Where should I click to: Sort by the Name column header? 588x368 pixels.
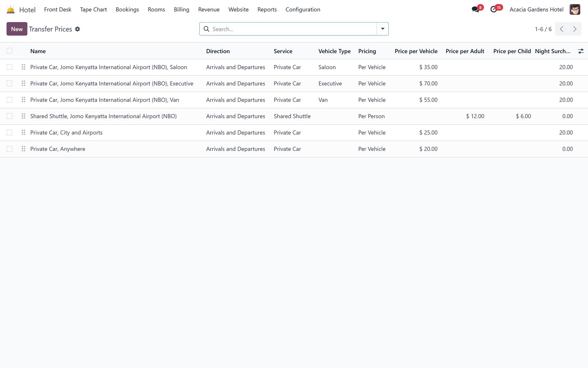click(x=38, y=51)
